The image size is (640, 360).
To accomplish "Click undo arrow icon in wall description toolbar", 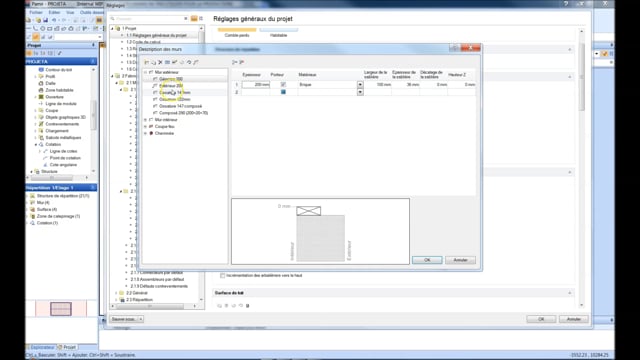I will [x=189, y=62].
